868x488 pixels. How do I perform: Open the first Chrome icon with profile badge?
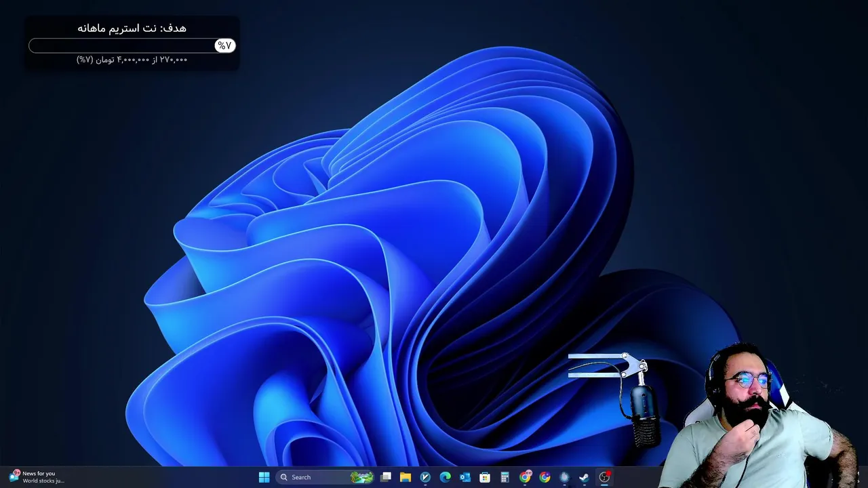(525, 477)
